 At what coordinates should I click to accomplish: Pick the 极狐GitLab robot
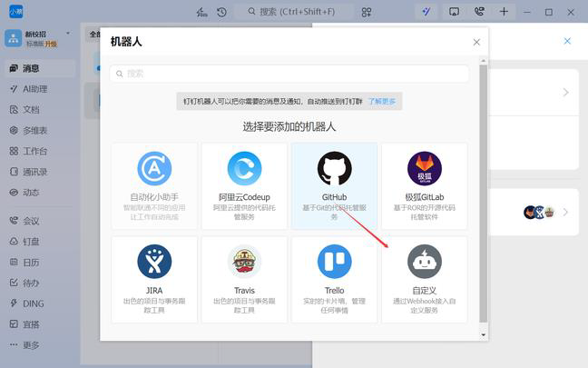(x=424, y=186)
